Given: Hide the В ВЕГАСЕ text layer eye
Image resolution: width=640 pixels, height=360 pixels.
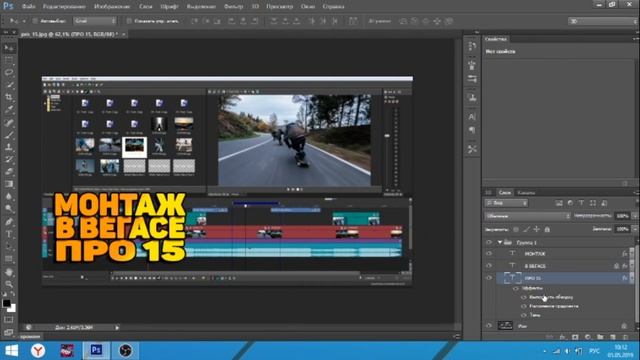Looking at the screenshot, I should (489, 266).
